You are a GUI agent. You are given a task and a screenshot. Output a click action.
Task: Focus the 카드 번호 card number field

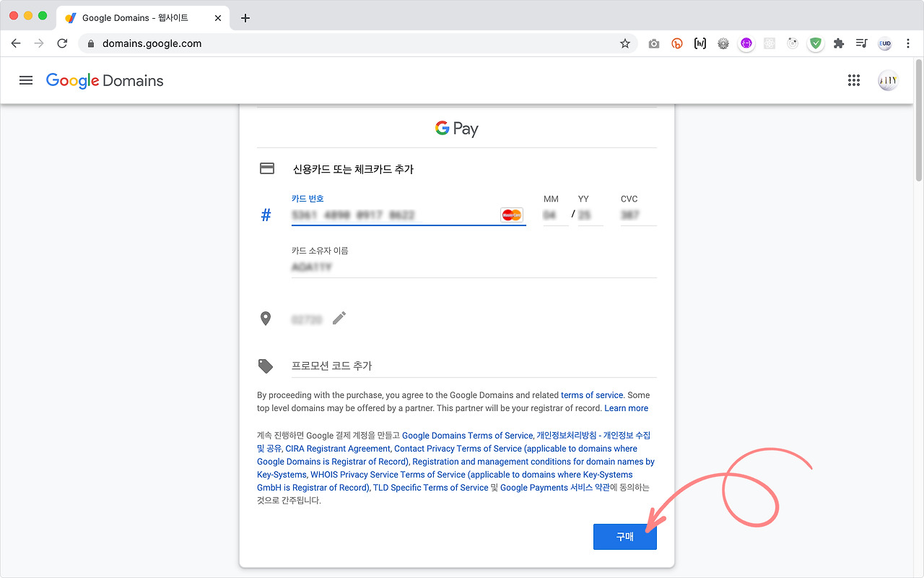[x=409, y=215]
